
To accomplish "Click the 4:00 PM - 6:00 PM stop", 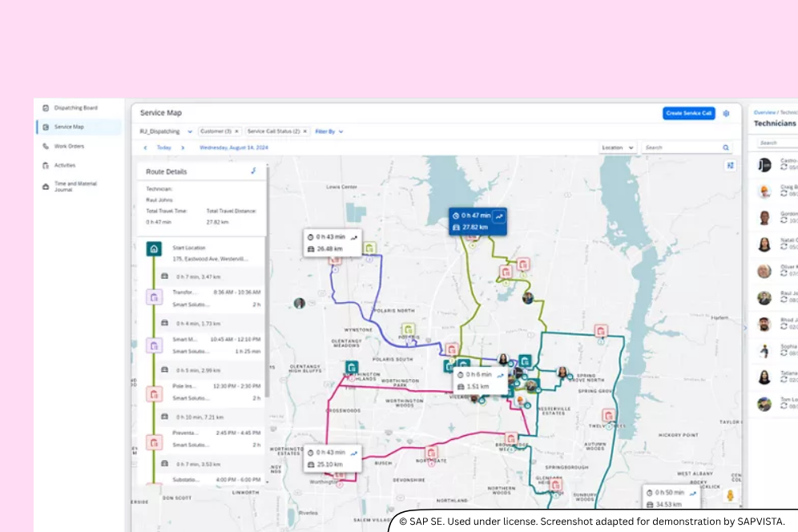I will tap(204, 480).
